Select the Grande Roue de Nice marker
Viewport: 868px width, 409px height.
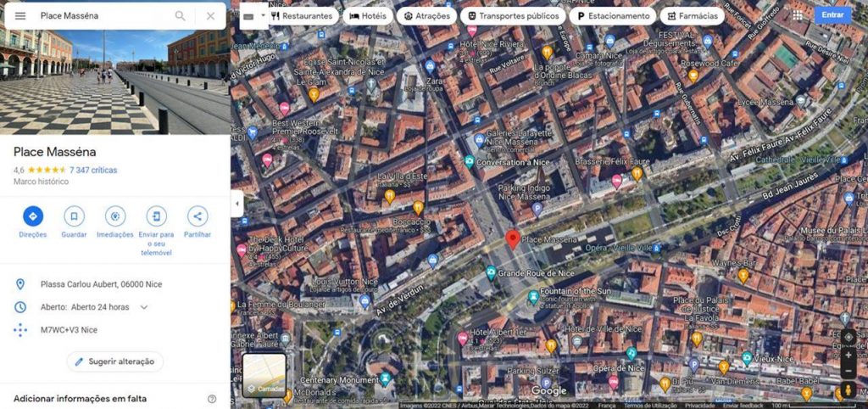[x=491, y=272]
